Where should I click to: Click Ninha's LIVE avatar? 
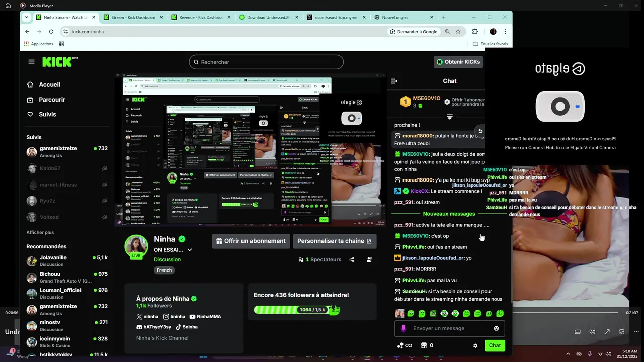136,246
